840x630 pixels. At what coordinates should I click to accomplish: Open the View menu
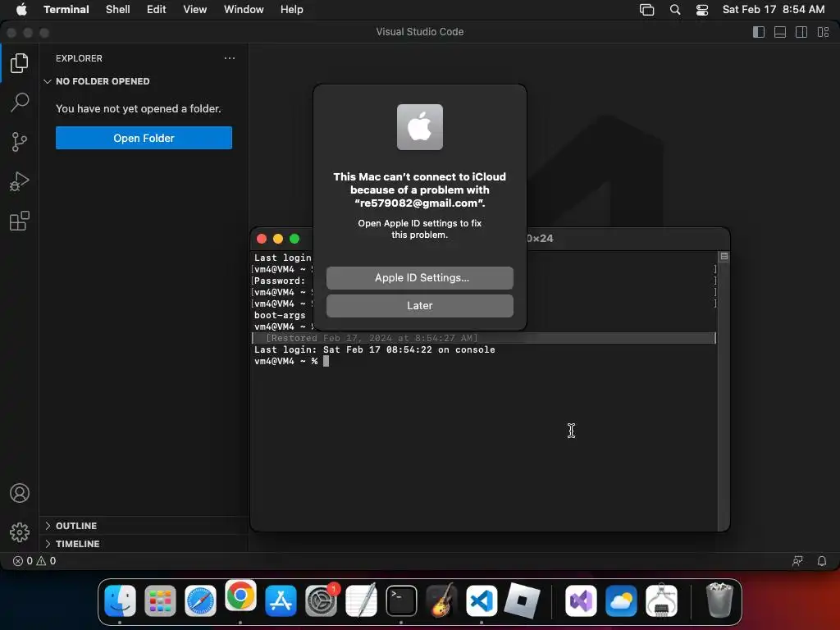(x=195, y=9)
